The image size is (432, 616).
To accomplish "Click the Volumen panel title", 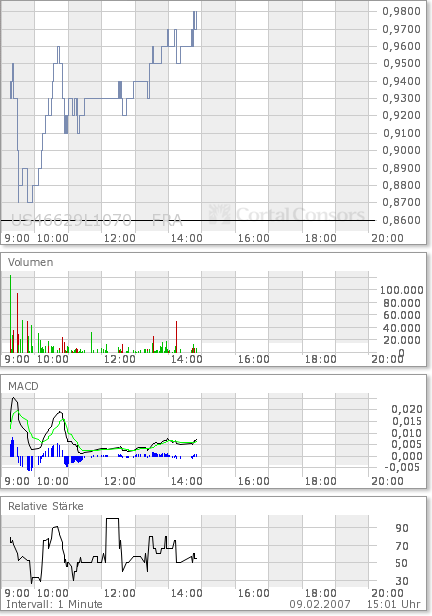I will pyautogui.click(x=30, y=262).
